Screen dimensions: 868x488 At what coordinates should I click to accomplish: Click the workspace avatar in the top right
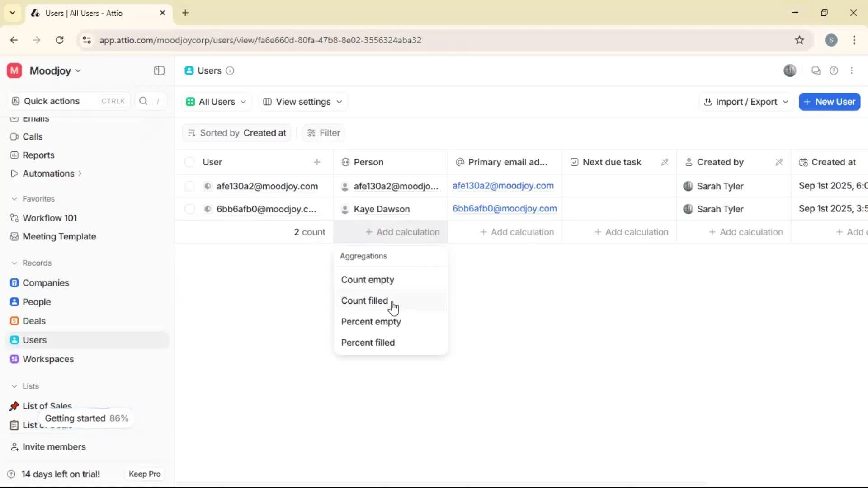[790, 70]
